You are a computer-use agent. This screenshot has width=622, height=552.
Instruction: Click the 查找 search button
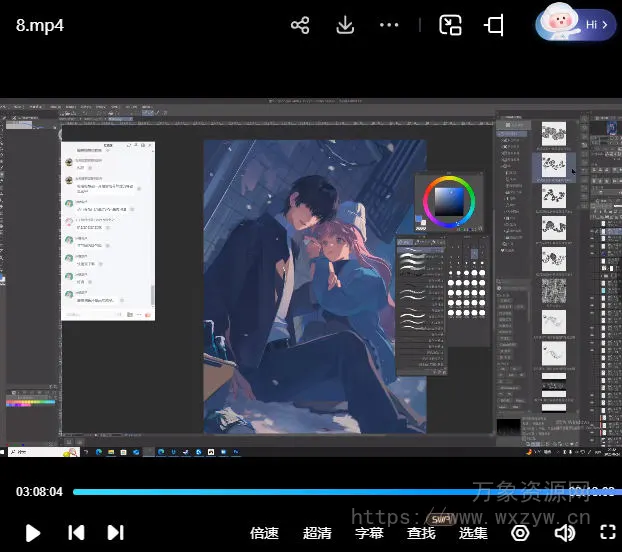click(x=421, y=533)
